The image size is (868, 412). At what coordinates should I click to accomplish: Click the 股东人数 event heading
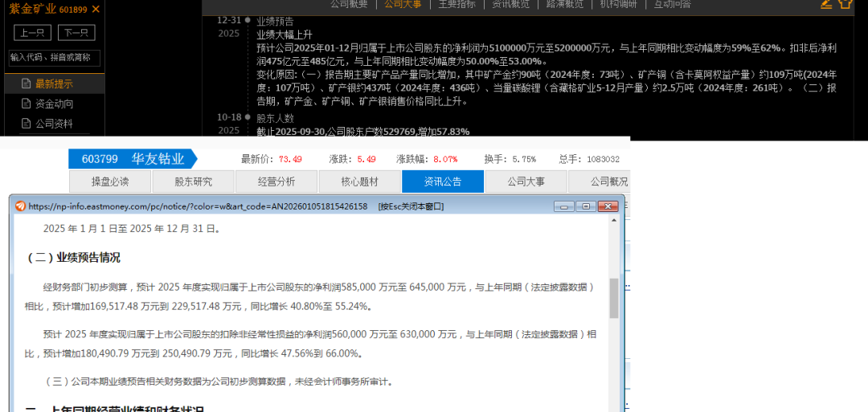click(x=275, y=118)
